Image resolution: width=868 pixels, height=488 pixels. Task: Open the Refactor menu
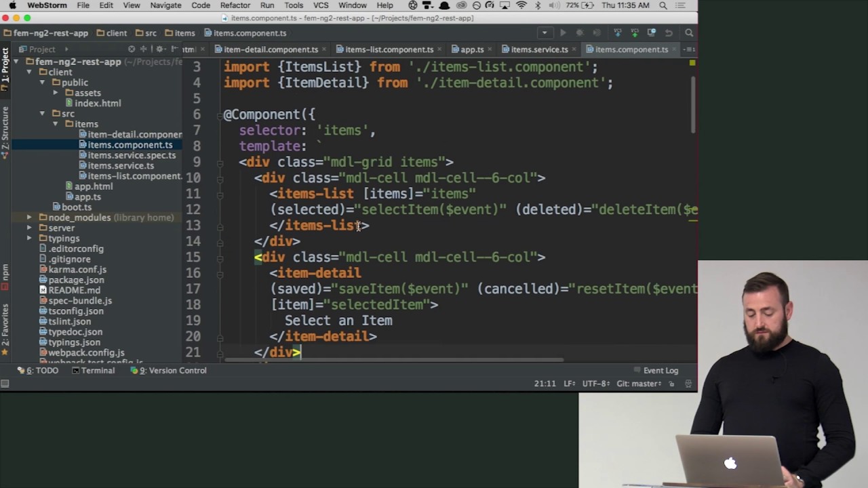tap(235, 5)
